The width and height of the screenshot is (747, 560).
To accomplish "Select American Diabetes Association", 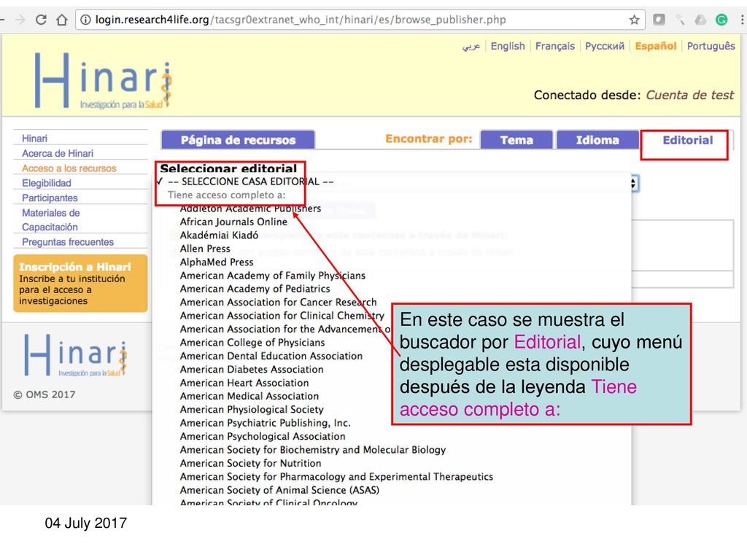I will tap(252, 370).
